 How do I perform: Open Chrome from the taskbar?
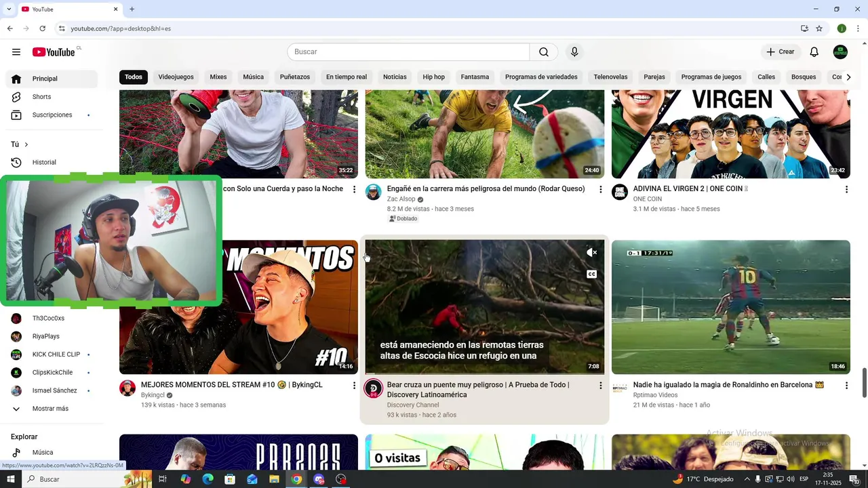[x=296, y=479]
